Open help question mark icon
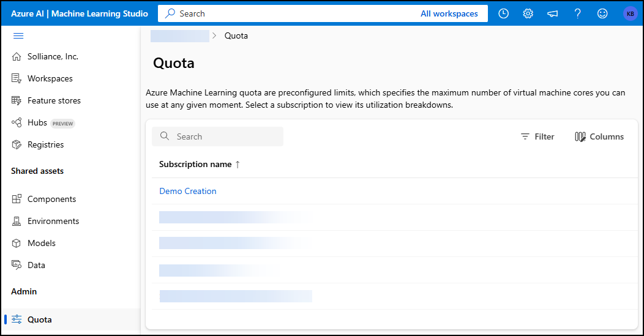The height and width of the screenshot is (336, 644). pos(577,13)
